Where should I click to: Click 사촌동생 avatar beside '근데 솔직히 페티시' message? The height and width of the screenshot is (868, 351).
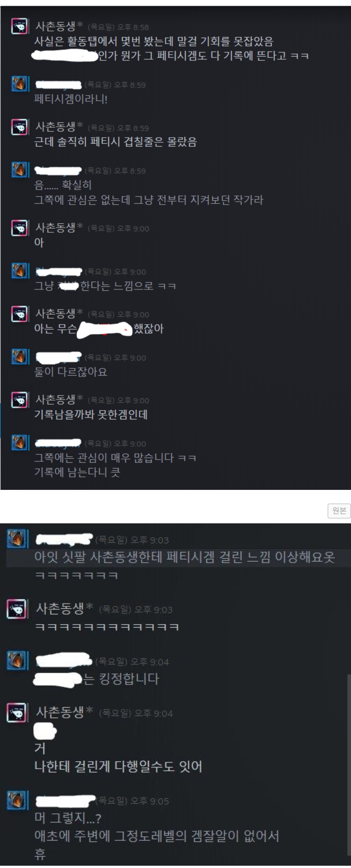(19, 127)
